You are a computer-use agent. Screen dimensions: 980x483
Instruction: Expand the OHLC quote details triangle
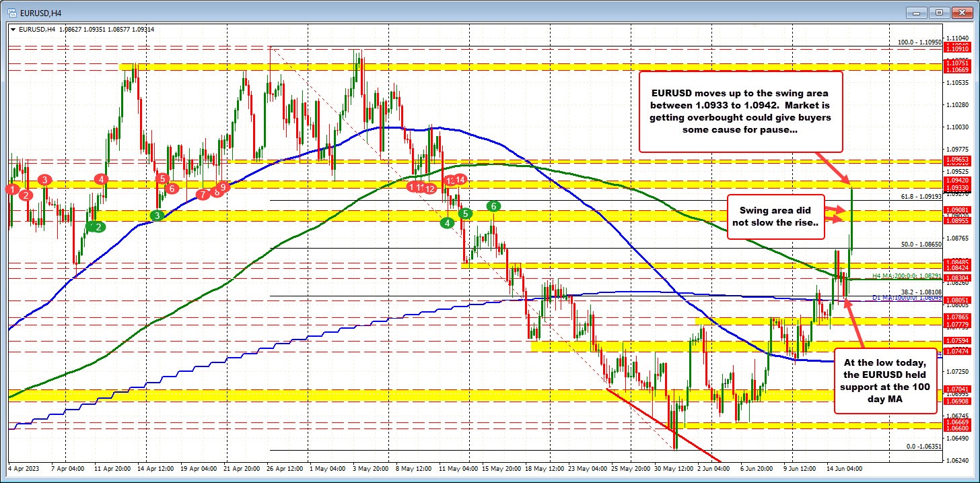pos(12,30)
